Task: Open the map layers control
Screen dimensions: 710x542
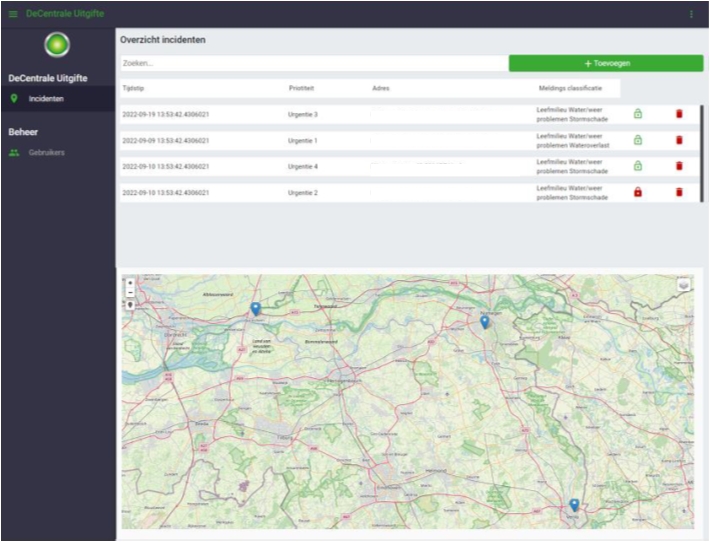Action: click(x=684, y=285)
